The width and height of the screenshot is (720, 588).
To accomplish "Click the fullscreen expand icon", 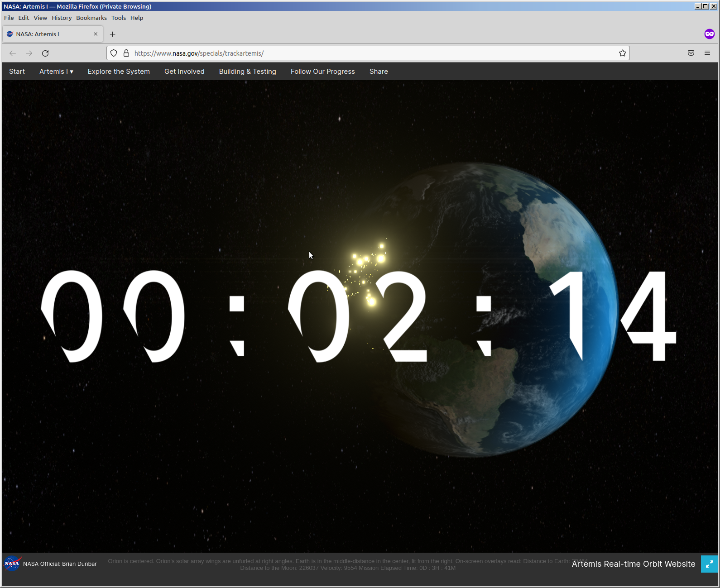I will 710,564.
